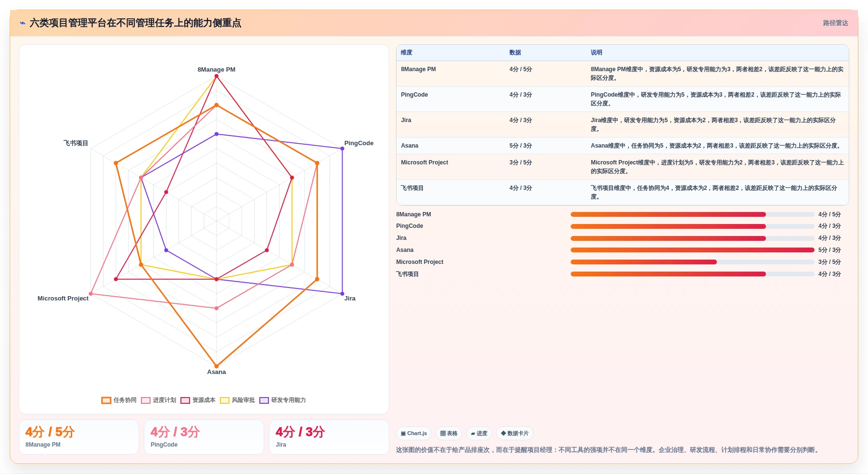Click the Jira progress bar

pyautogui.click(x=692, y=238)
